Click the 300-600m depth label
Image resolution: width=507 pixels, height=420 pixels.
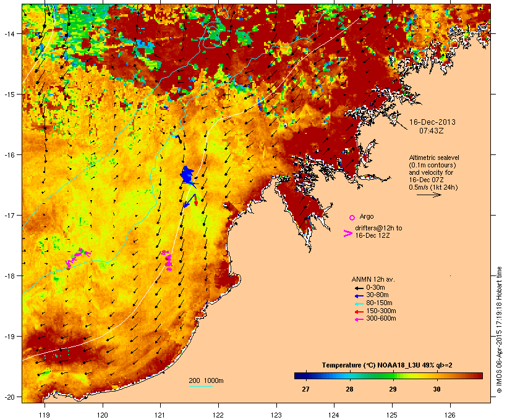pyautogui.click(x=381, y=319)
